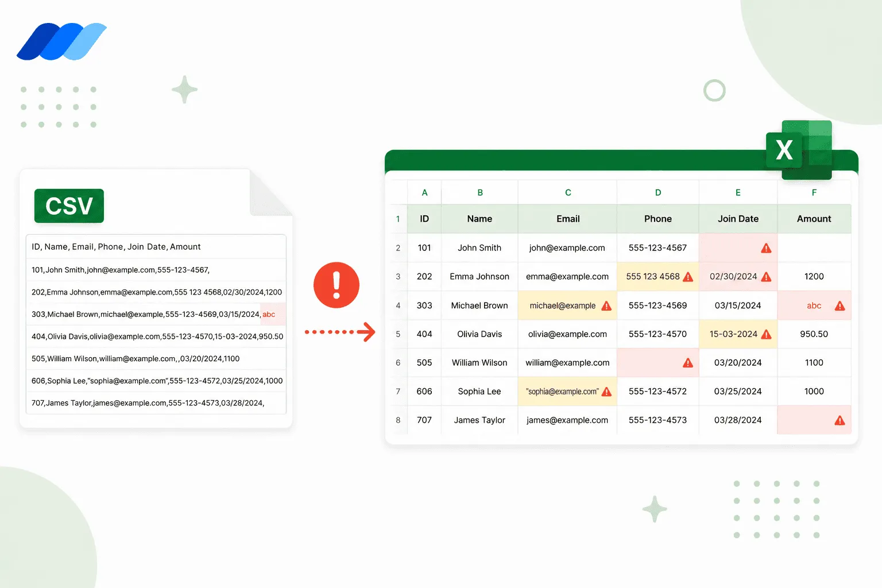Select cell containing James Taylor
The height and width of the screenshot is (588, 882).
pyautogui.click(x=479, y=420)
